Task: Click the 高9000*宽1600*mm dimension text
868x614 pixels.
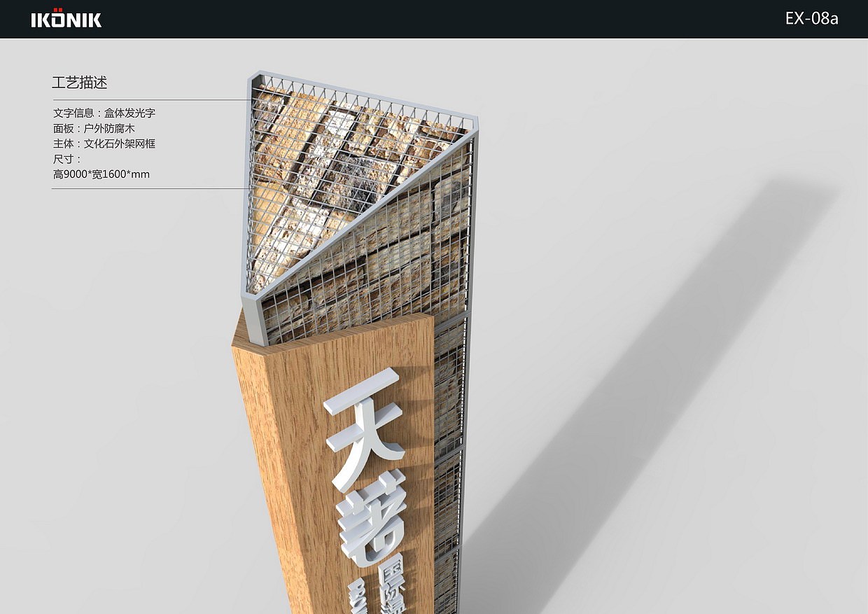Action: tap(100, 174)
